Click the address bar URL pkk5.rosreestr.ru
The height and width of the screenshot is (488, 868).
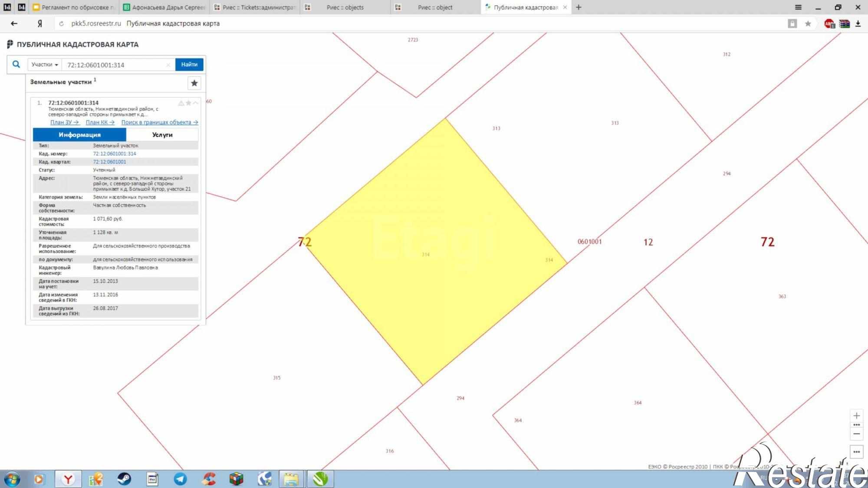point(96,23)
